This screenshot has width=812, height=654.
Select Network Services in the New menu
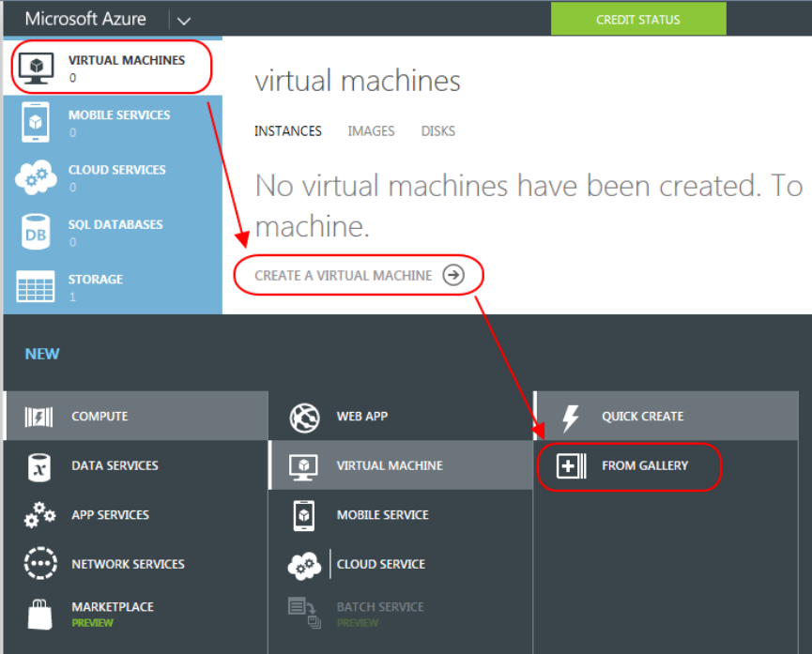pos(137,564)
